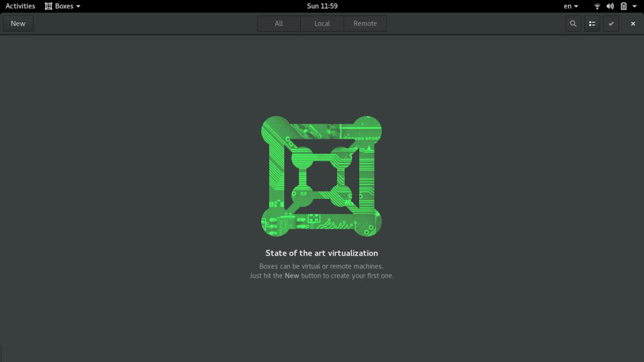644x362 pixels.
Task: Click the battery indicator icon
Action: 623,6
